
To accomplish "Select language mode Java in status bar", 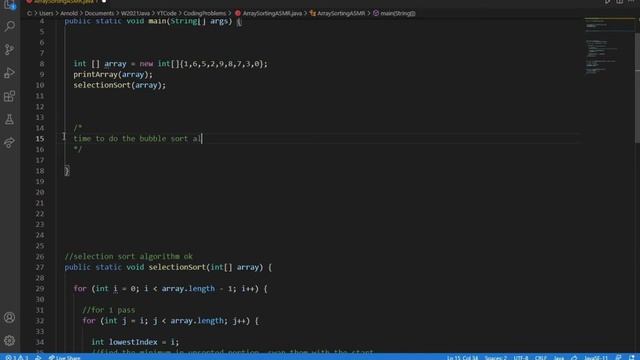I will (x=559, y=358).
